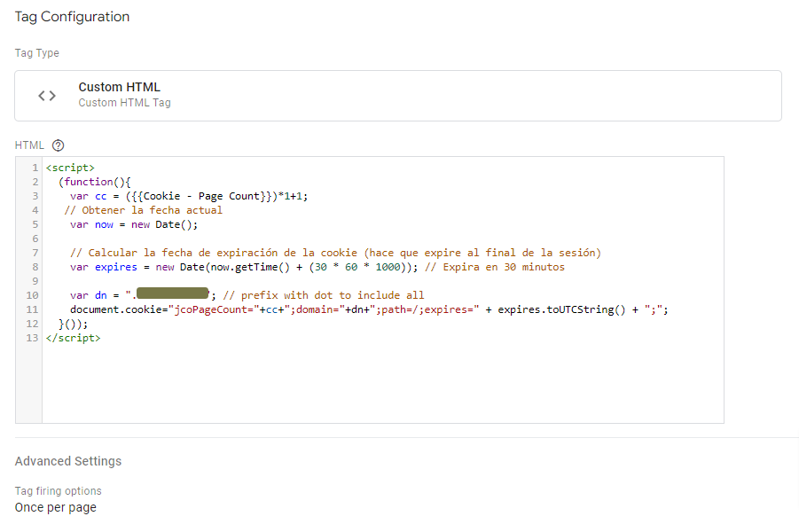Click the 'var cc' Cookie Page Count line

189,196
